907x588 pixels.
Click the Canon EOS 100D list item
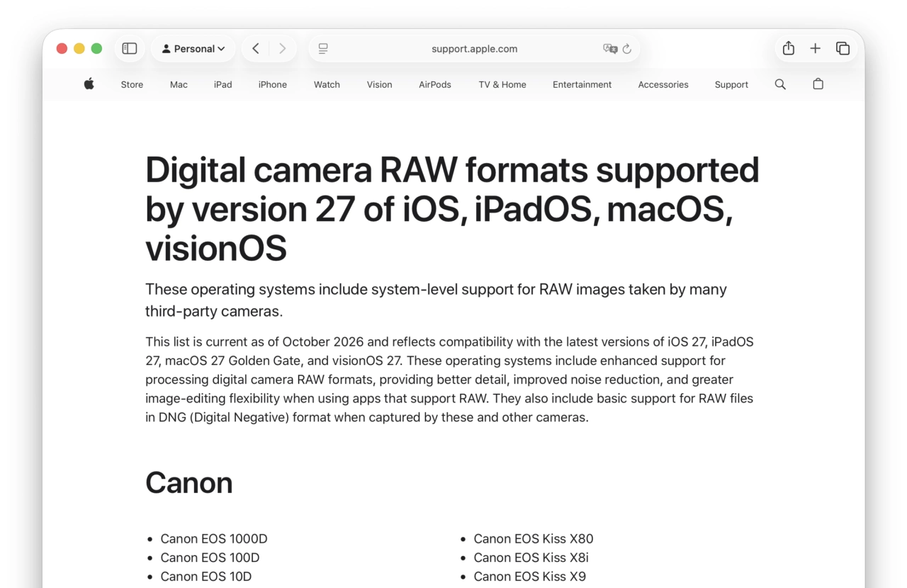[210, 558]
